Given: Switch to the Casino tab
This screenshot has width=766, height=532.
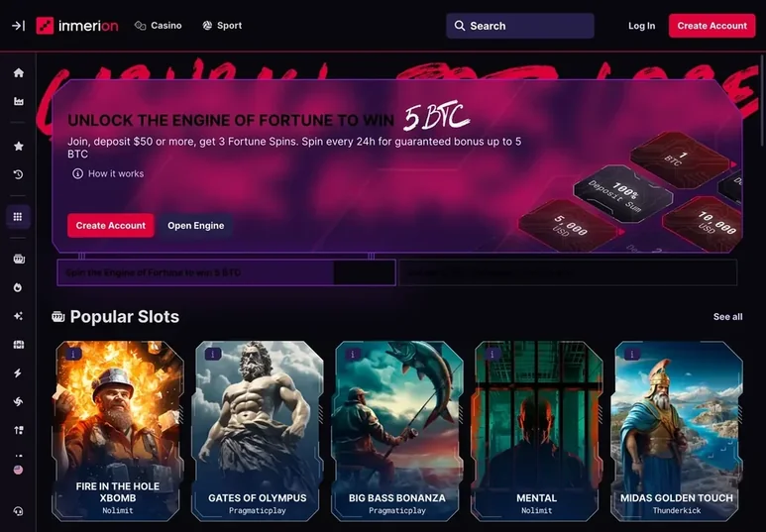Looking at the screenshot, I should [159, 26].
